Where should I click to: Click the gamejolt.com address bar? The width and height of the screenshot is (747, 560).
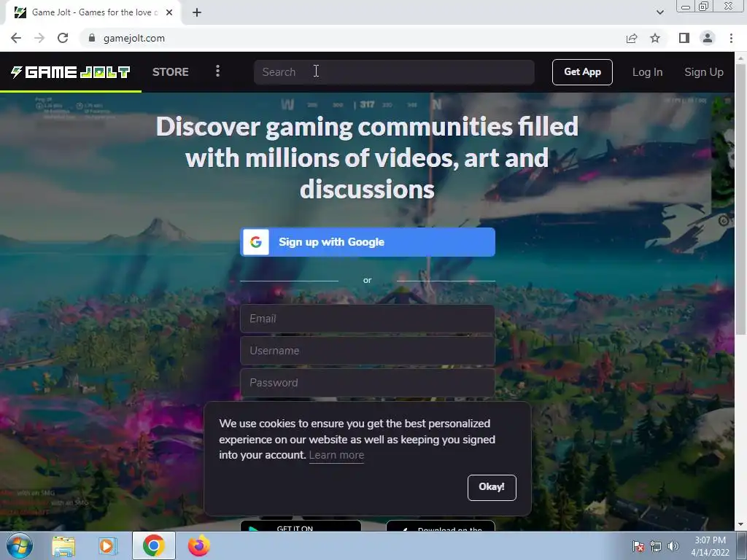pyautogui.click(x=352, y=38)
